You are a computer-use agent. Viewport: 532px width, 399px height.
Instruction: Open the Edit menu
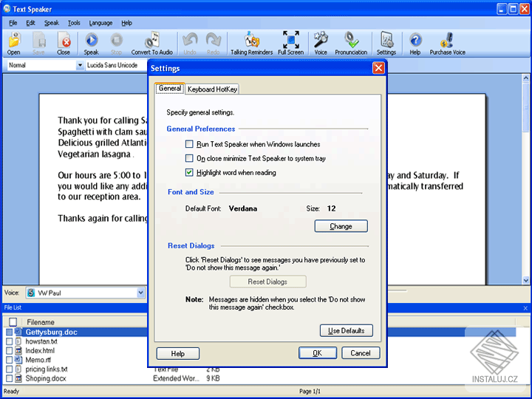point(30,23)
